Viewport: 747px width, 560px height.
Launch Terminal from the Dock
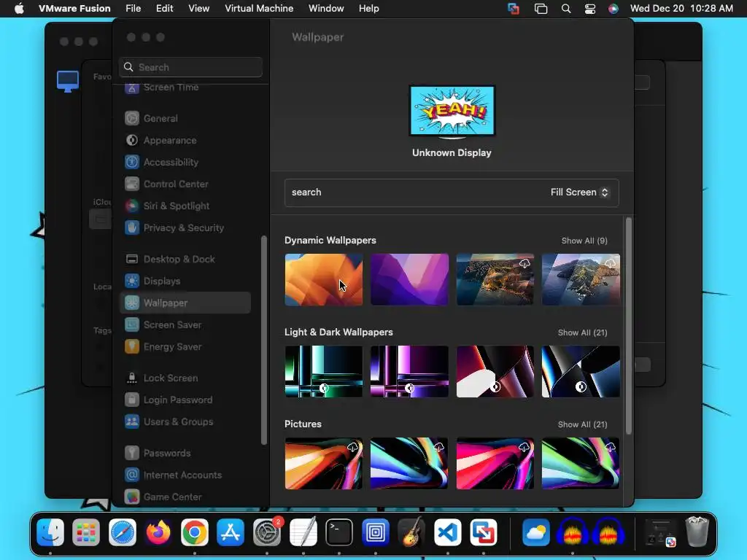pos(339,532)
